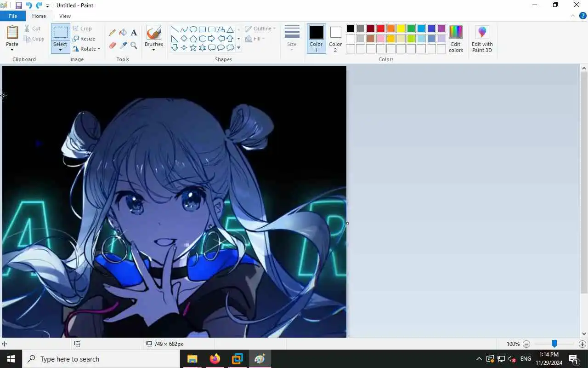The height and width of the screenshot is (368, 588).
Task: Click the rectangular Select tool icon
Action: pos(60,33)
